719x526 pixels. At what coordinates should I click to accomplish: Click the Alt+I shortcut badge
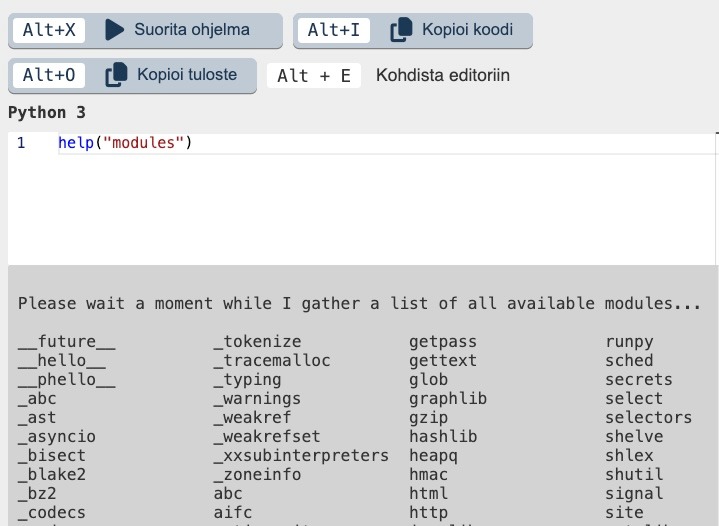[334, 30]
